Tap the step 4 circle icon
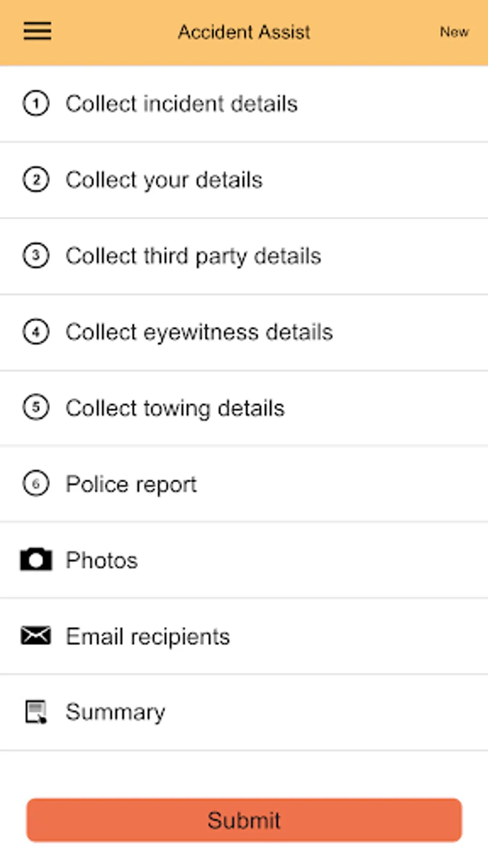 click(36, 331)
